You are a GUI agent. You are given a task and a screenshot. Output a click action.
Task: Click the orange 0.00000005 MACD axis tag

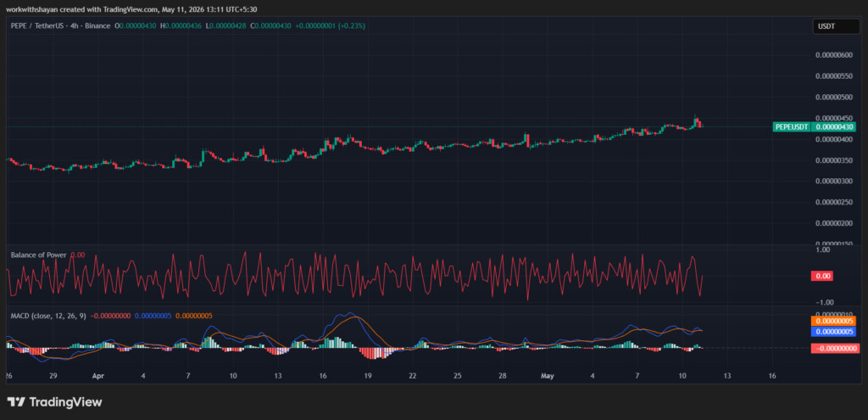pyautogui.click(x=833, y=322)
